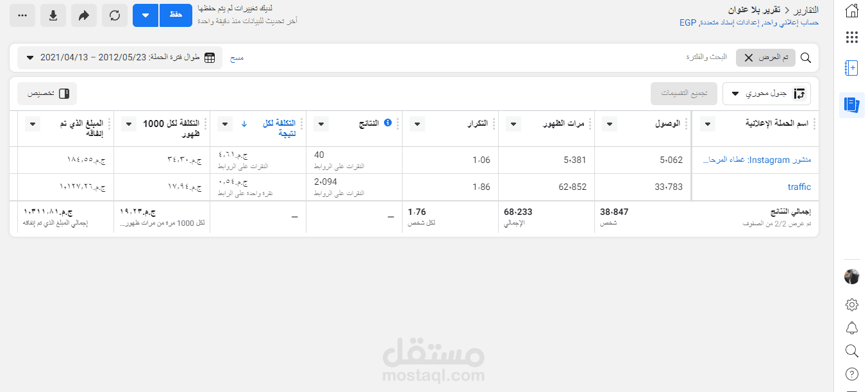Click the info icon beside النتائج

387,123
